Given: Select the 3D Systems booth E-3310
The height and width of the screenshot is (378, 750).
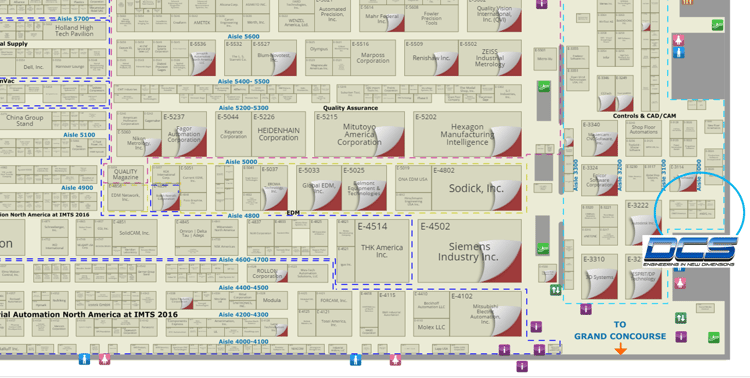Looking at the screenshot, I should click(599, 277).
